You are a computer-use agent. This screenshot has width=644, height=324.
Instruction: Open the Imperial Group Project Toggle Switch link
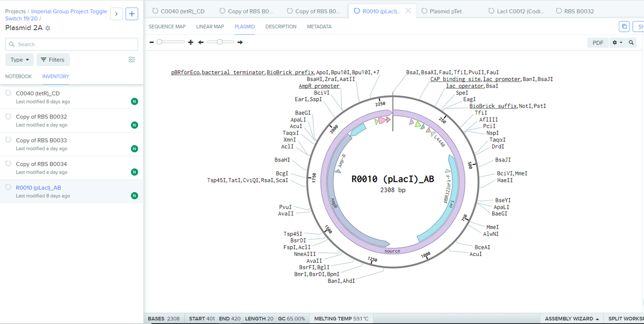coord(69,11)
